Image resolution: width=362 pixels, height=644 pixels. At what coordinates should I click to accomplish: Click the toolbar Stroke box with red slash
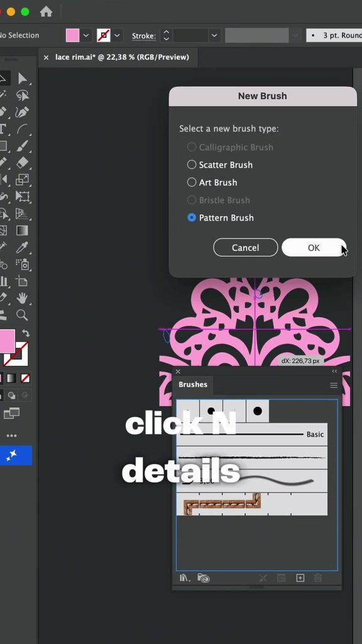pyautogui.click(x=16, y=353)
